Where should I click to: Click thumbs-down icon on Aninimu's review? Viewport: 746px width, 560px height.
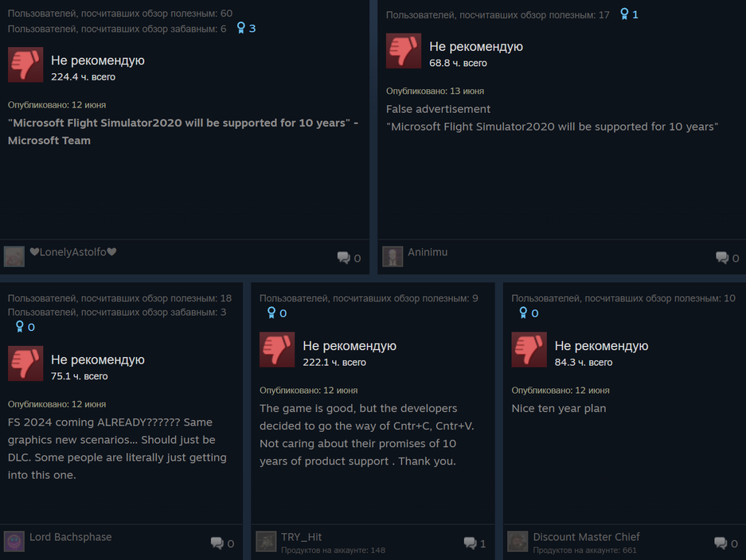404,51
